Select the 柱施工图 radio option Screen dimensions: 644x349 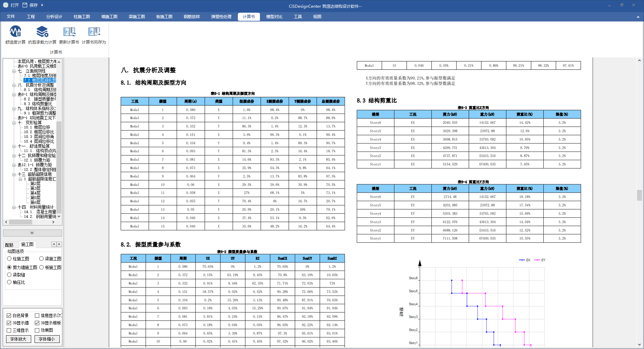point(9,259)
